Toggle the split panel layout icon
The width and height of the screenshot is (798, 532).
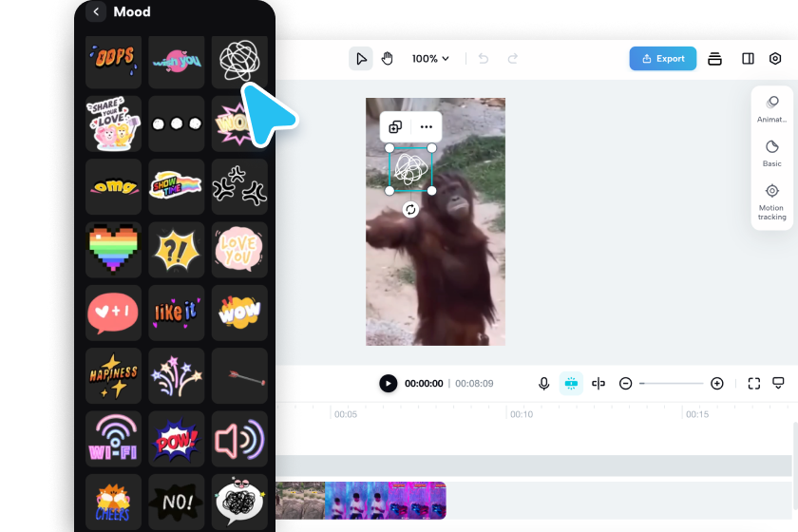[x=748, y=59]
